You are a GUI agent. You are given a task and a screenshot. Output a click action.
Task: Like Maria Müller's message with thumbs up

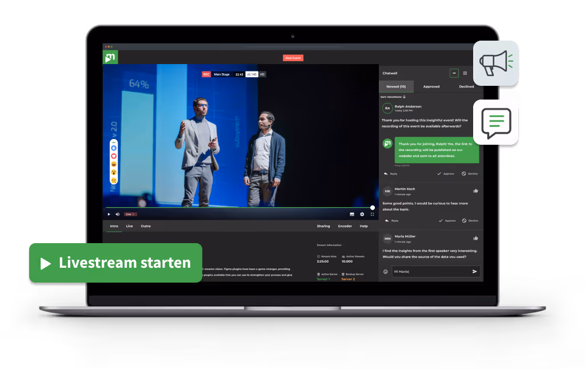476,238
